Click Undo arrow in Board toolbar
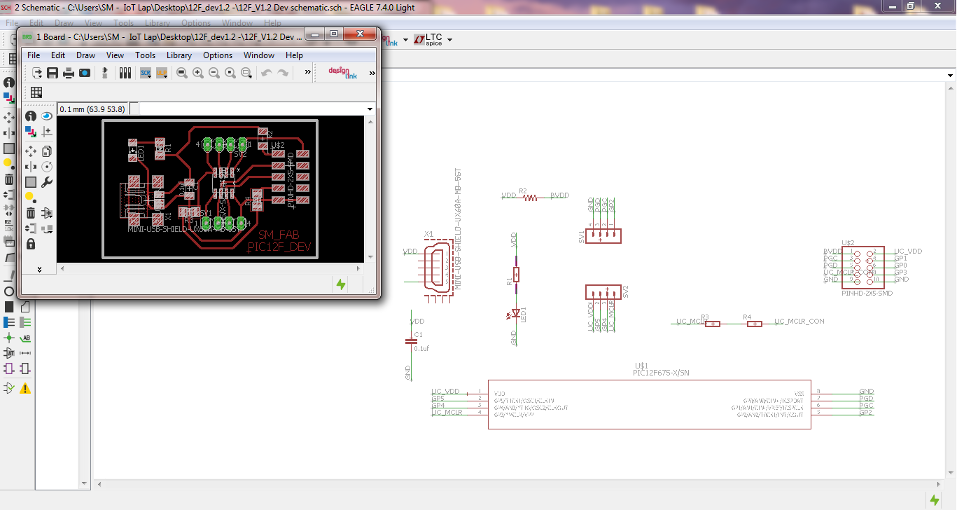This screenshot has width=957, height=510. [x=266, y=73]
